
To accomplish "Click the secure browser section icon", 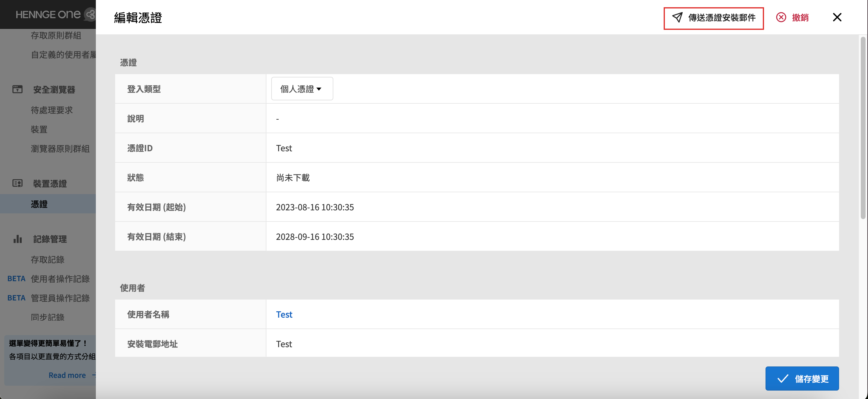I will coord(17,89).
